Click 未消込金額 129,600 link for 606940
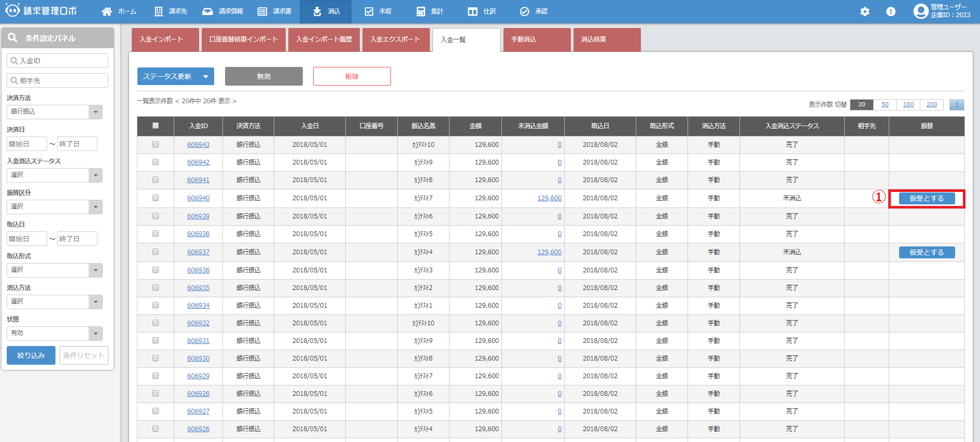This screenshot has height=442, width=980. click(550, 198)
